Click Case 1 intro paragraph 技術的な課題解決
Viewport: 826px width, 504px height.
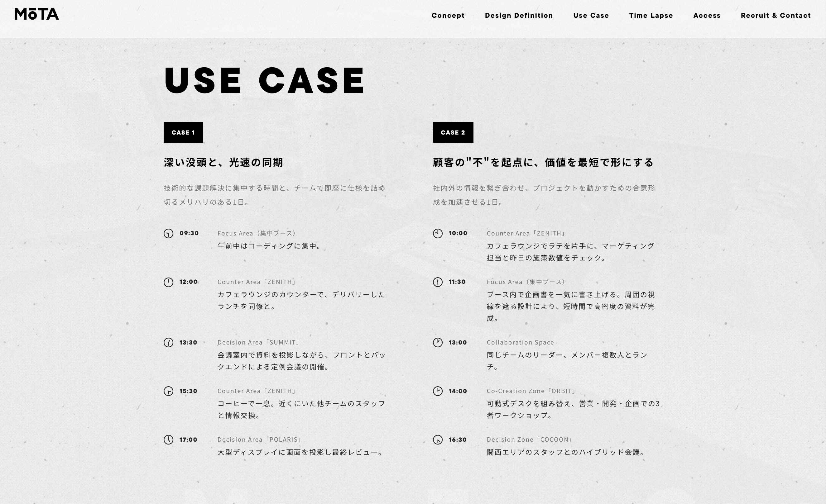click(274, 195)
